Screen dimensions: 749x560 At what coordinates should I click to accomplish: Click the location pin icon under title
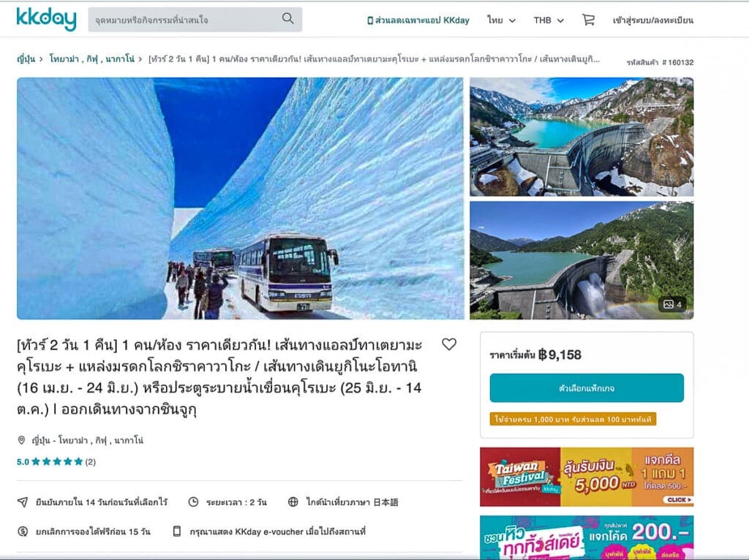(21, 440)
